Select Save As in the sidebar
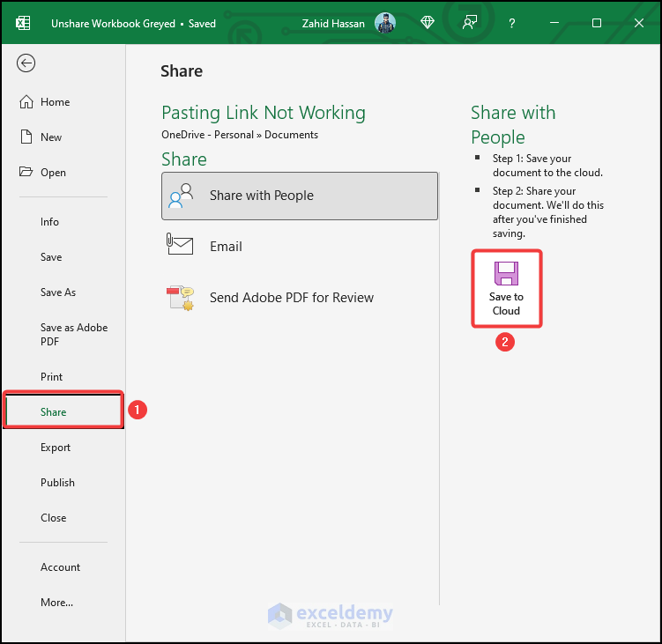The width and height of the screenshot is (662, 644). click(x=58, y=292)
